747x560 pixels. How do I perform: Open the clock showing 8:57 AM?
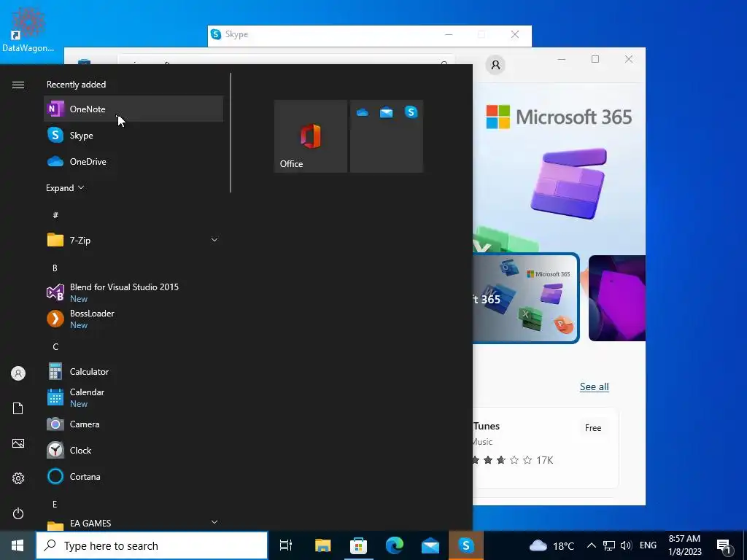click(684, 545)
